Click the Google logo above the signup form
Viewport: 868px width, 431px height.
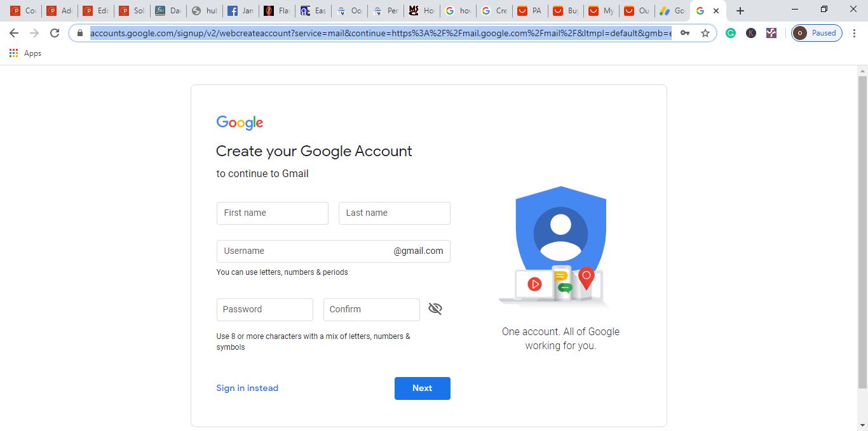[x=240, y=122]
